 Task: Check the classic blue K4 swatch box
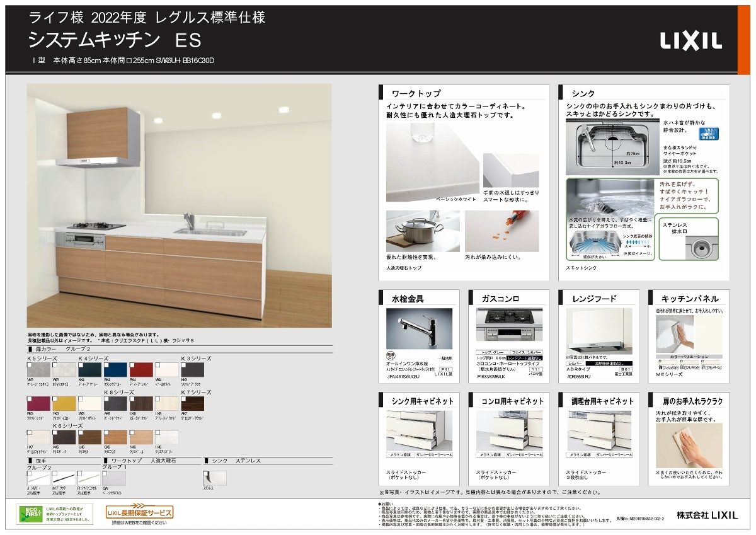(x=107, y=365)
